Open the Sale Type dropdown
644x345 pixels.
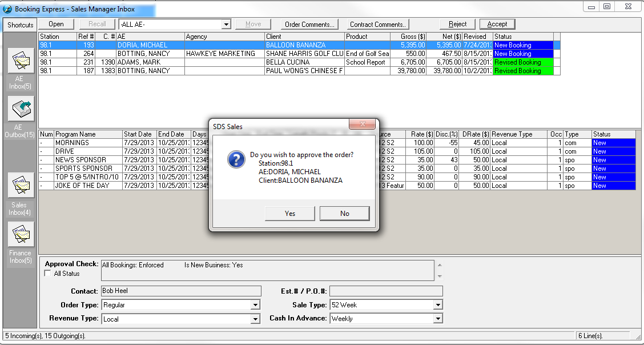point(438,305)
